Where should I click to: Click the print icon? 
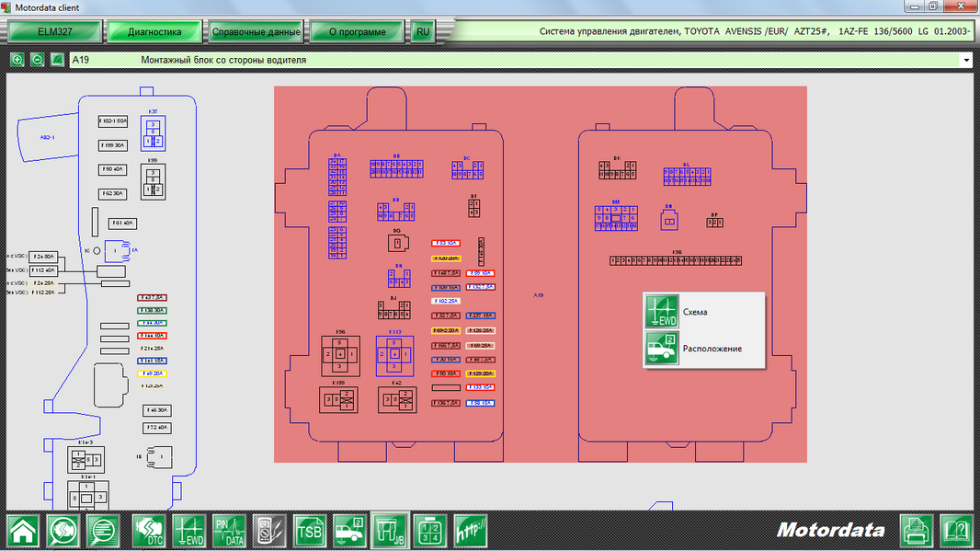pyautogui.click(x=917, y=531)
